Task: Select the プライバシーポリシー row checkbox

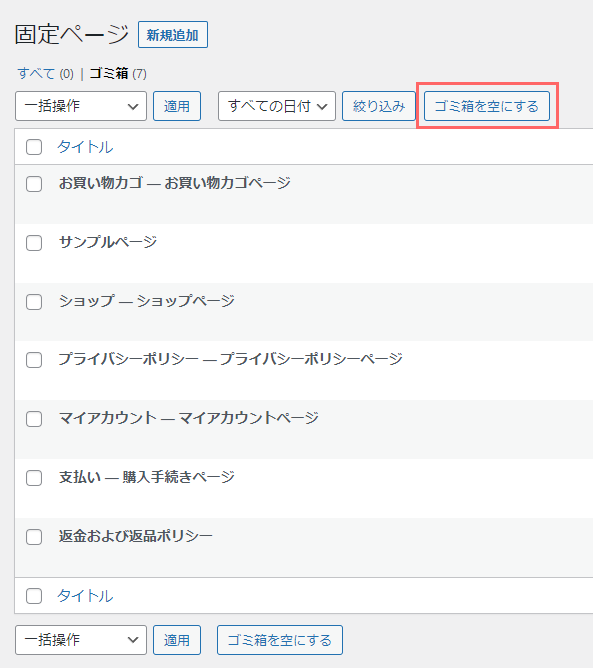Action: [34, 360]
